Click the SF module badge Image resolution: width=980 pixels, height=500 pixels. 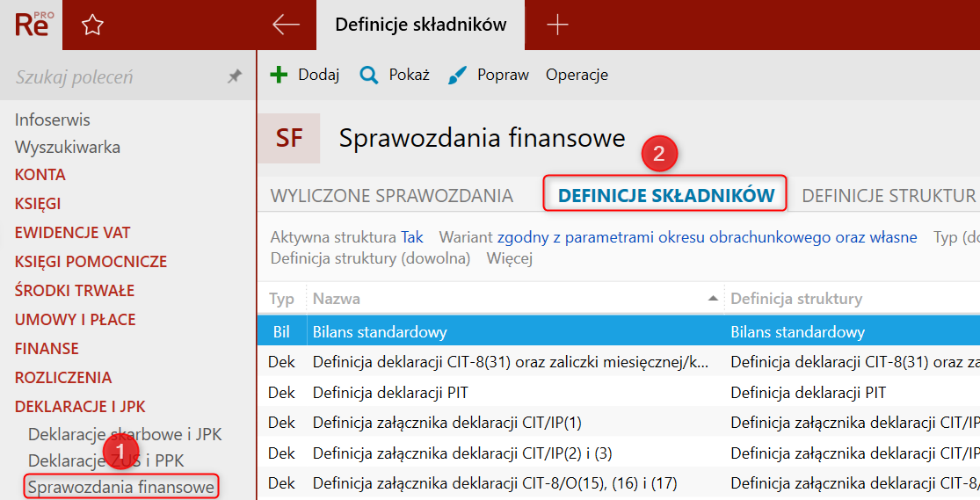(x=289, y=138)
